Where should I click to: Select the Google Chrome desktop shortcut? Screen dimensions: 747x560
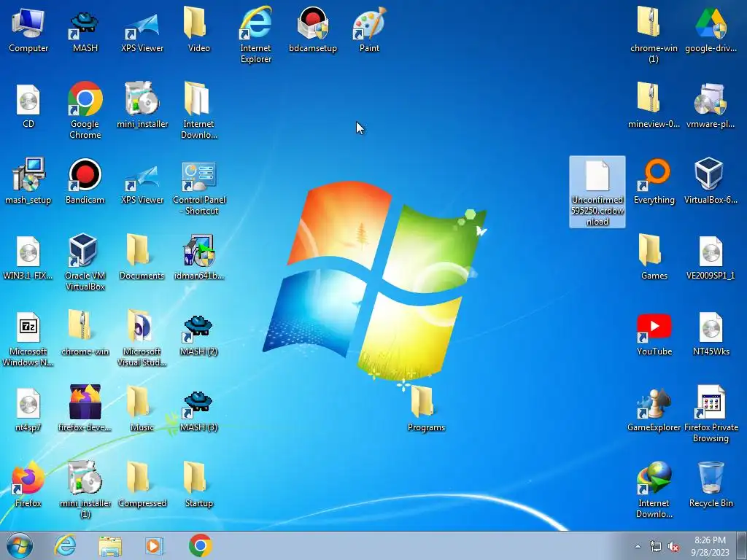click(85, 111)
